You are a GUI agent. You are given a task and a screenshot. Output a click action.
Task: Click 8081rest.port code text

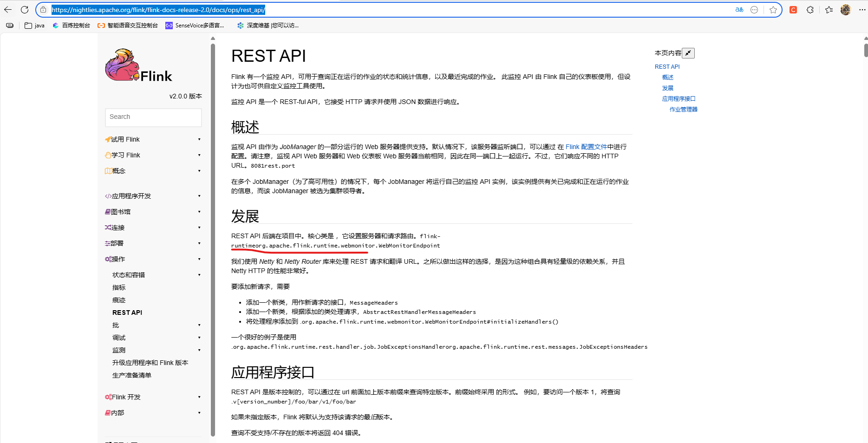coord(273,166)
